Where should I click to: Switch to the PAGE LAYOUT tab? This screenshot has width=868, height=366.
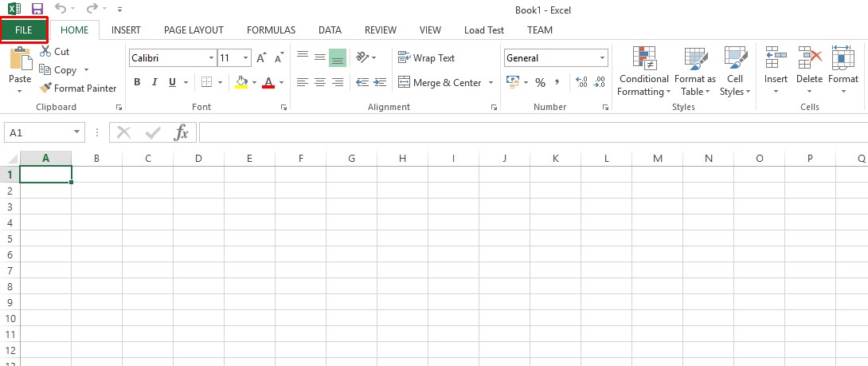[194, 30]
